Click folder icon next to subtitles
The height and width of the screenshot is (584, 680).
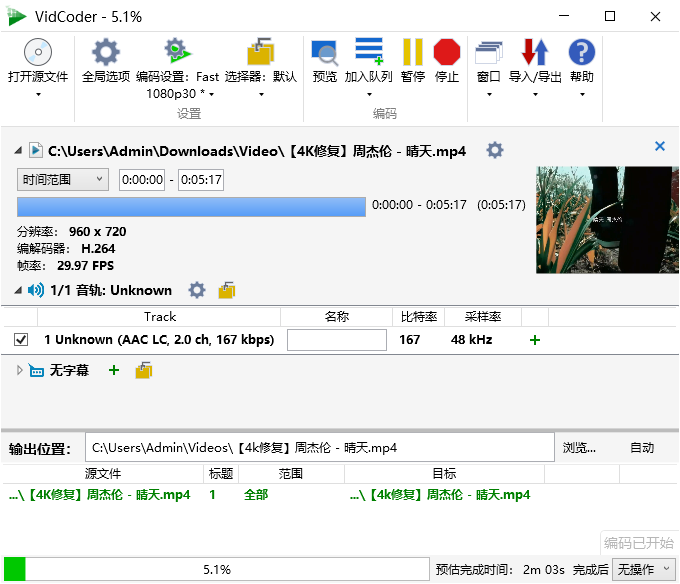144,370
